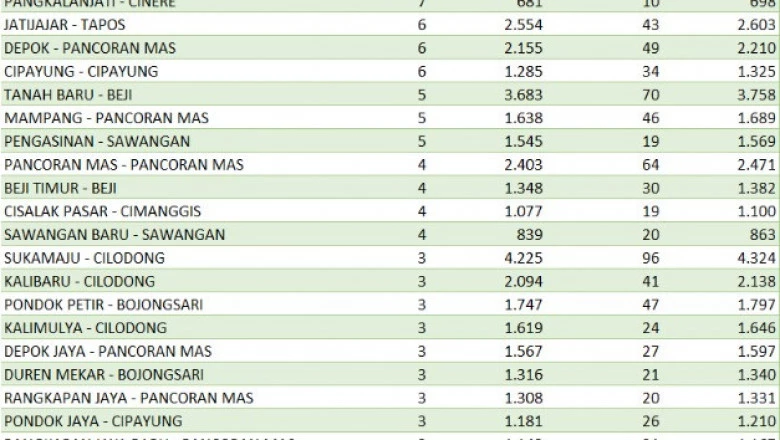Image resolution: width=780 pixels, height=440 pixels.
Task: Click the value "46" in Mampang row
Action: click(x=651, y=118)
